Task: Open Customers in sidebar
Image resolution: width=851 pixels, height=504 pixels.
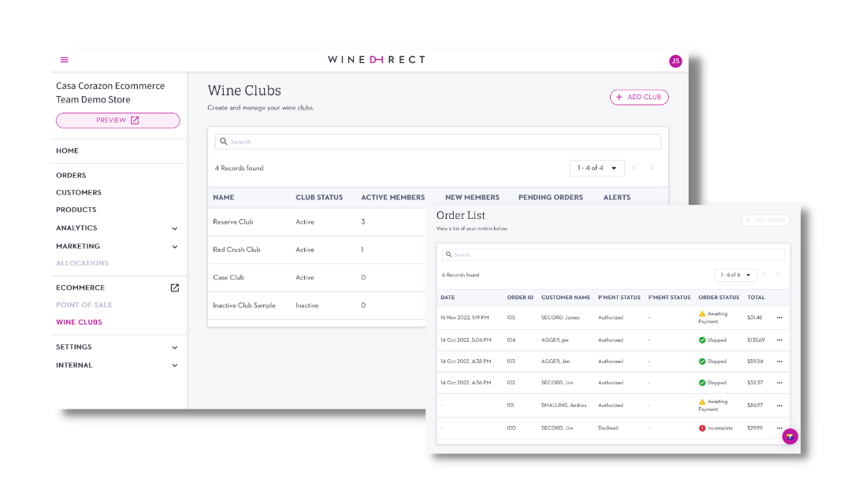Action: tap(79, 193)
